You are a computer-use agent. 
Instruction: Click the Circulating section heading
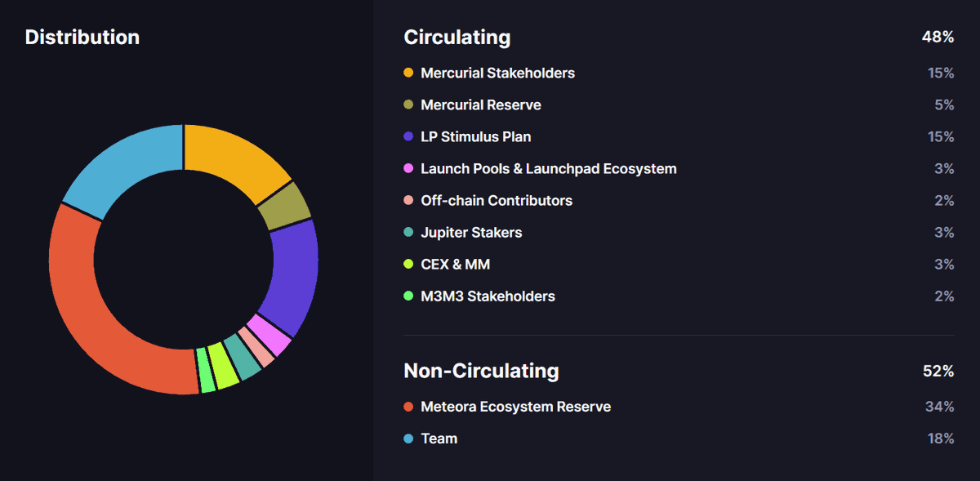(457, 38)
